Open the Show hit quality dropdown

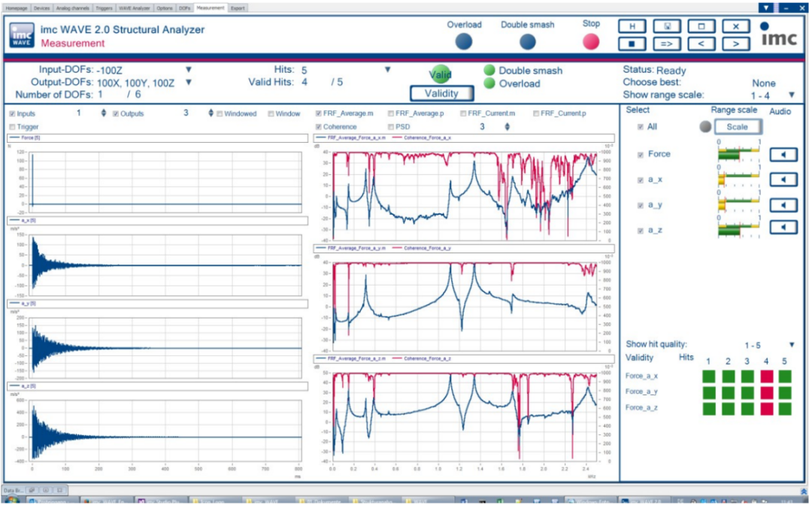click(792, 345)
